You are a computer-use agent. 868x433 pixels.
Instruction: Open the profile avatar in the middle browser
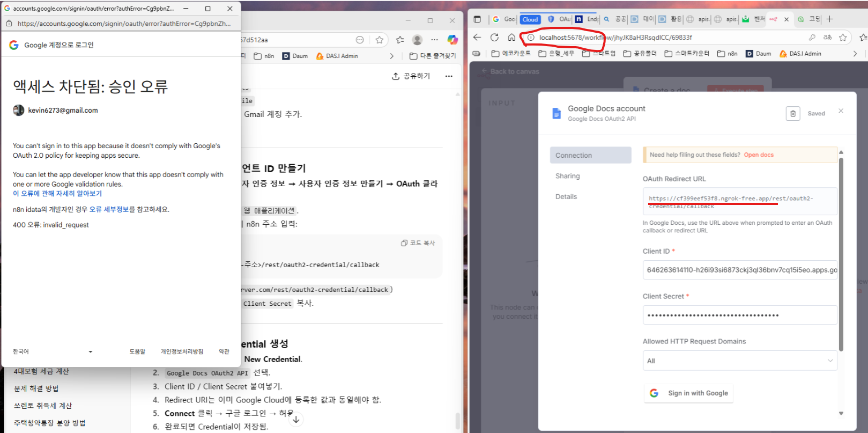point(418,40)
